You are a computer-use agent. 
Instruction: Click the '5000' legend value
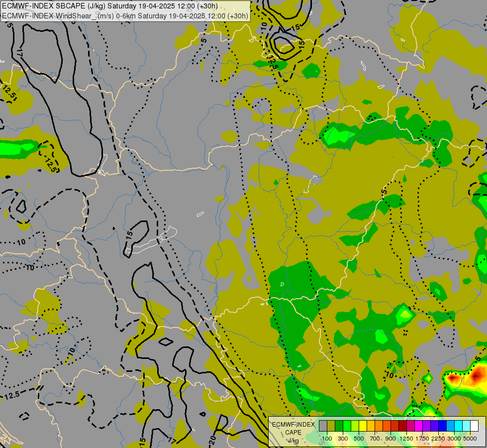pyautogui.click(x=470, y=439)
